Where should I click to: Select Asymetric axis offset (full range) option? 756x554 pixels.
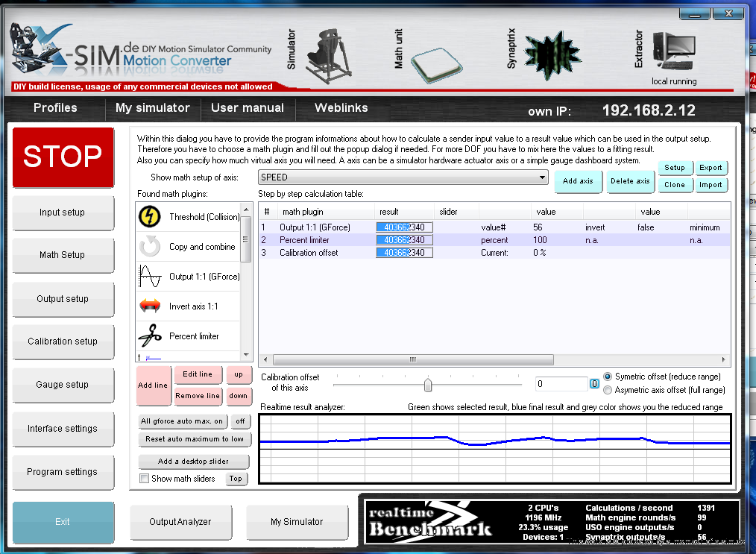tap(608, 390)
